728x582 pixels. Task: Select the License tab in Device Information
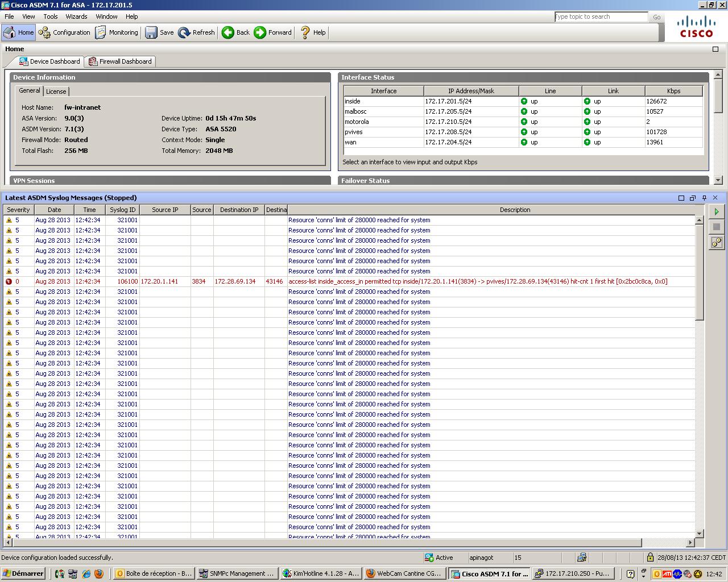(x=56, y=92)
